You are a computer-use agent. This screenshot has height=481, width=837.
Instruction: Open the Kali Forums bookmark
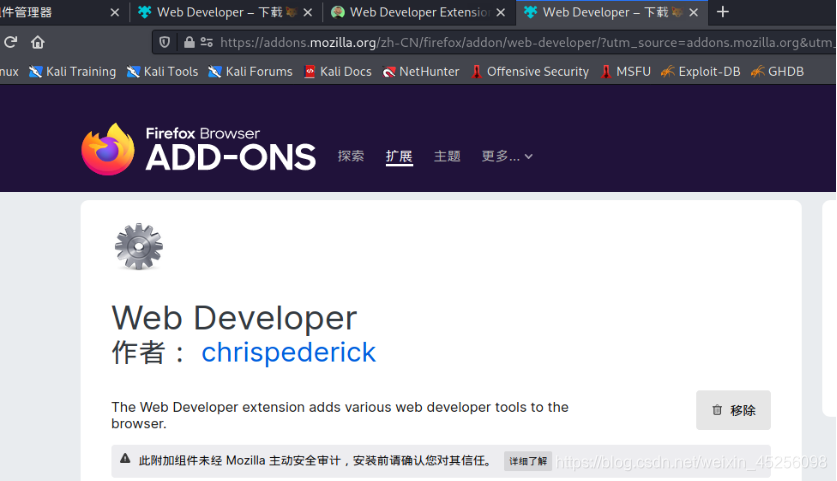[x=250, y=72]
